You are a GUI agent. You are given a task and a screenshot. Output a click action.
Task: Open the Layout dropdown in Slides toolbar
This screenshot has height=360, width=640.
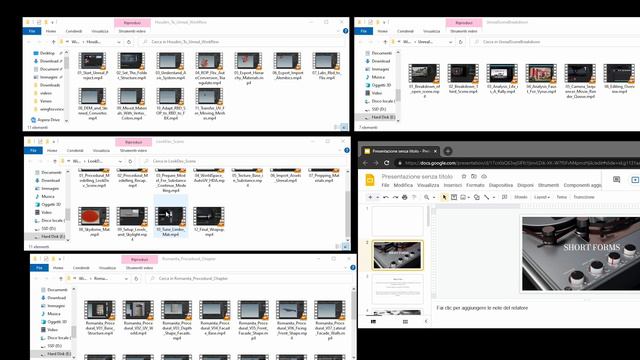542,197
